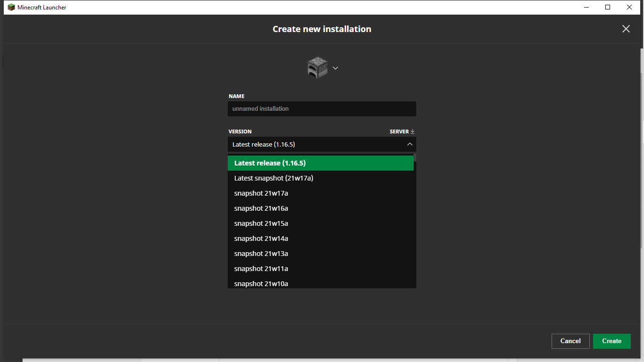
Task: Click the Version dropdown chevron arrow
Action: tap(410, 144)
